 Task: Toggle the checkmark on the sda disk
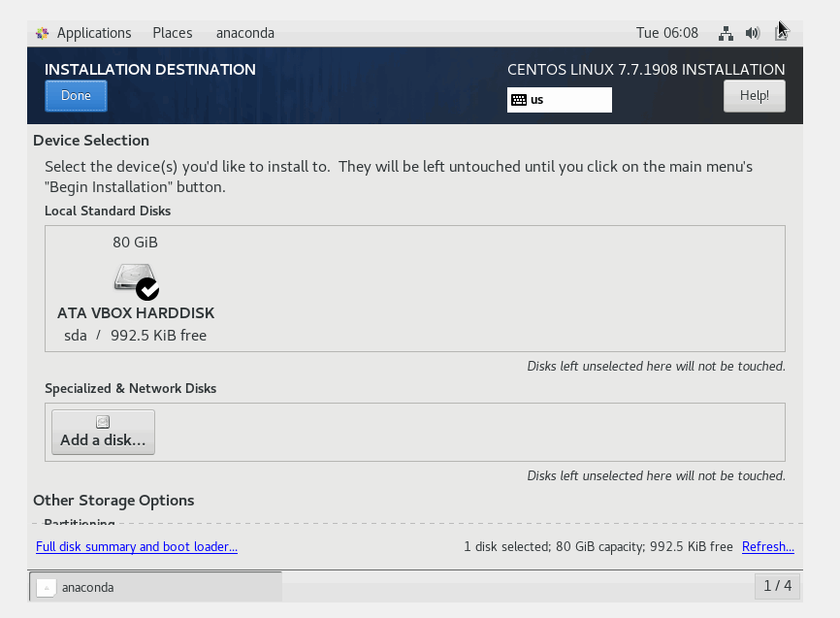click(147, 289)
